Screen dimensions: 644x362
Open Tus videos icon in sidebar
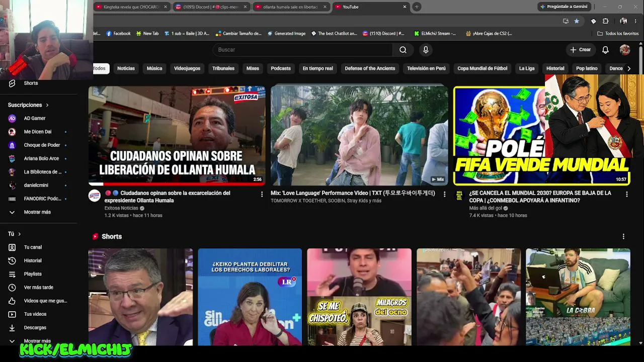tap(12, 314)
